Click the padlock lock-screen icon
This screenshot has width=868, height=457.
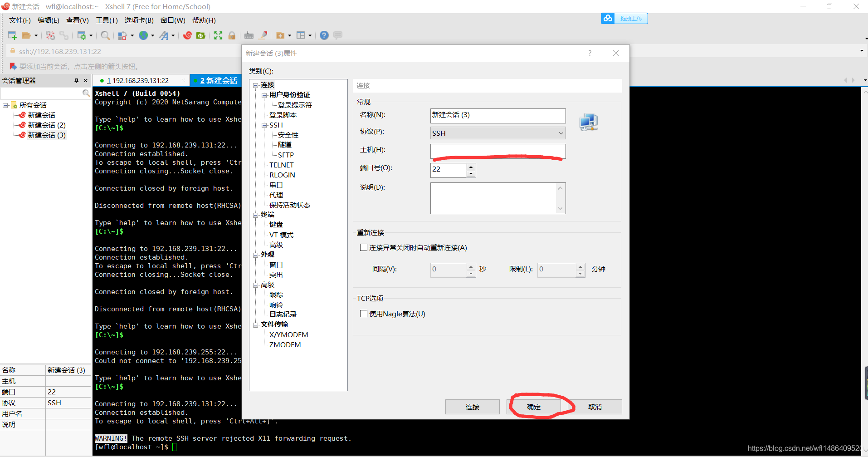(x=232, y=35)
